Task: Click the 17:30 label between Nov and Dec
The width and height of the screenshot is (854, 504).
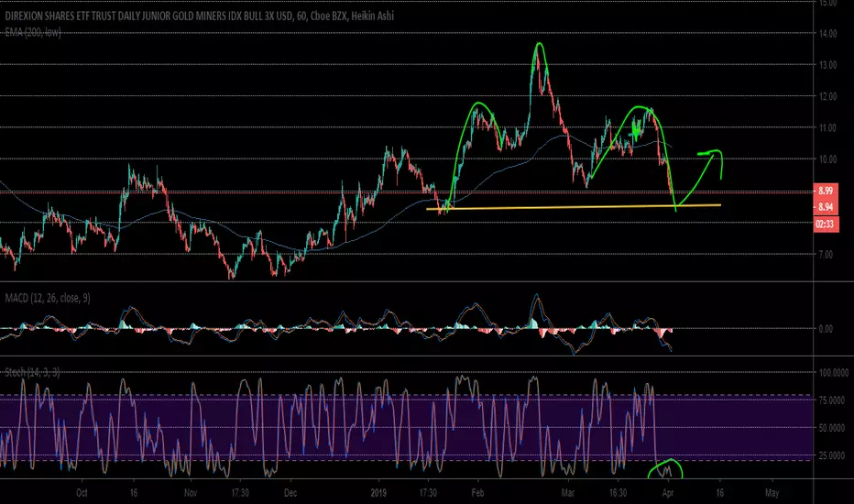Action: point(240,493)
